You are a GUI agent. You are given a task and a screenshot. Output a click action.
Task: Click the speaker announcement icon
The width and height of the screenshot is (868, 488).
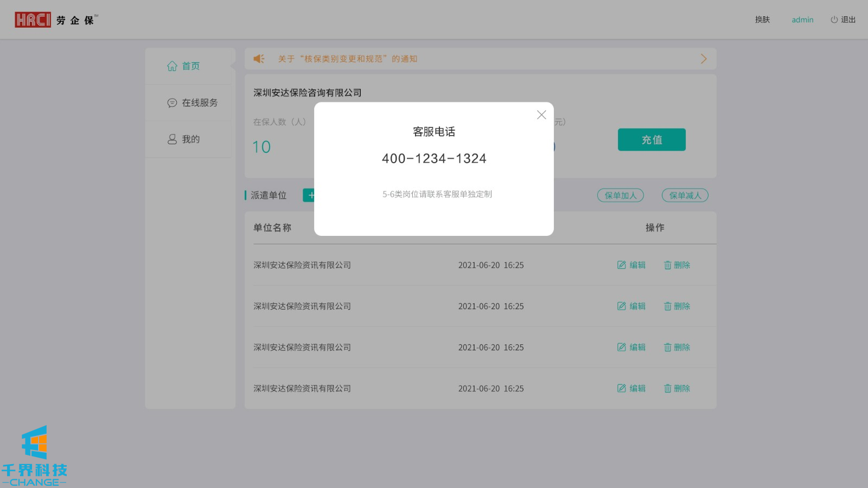(x=259, y=59)
